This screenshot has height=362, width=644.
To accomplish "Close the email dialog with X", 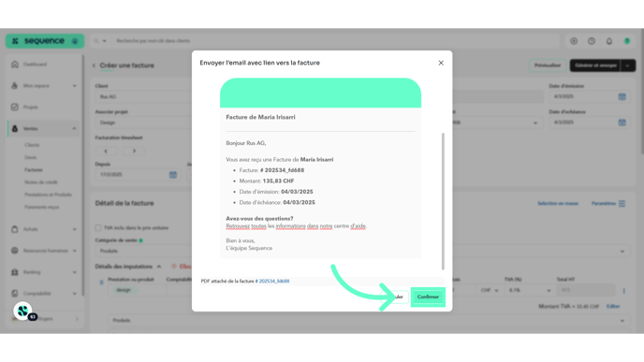I will (x=441, y=63).
